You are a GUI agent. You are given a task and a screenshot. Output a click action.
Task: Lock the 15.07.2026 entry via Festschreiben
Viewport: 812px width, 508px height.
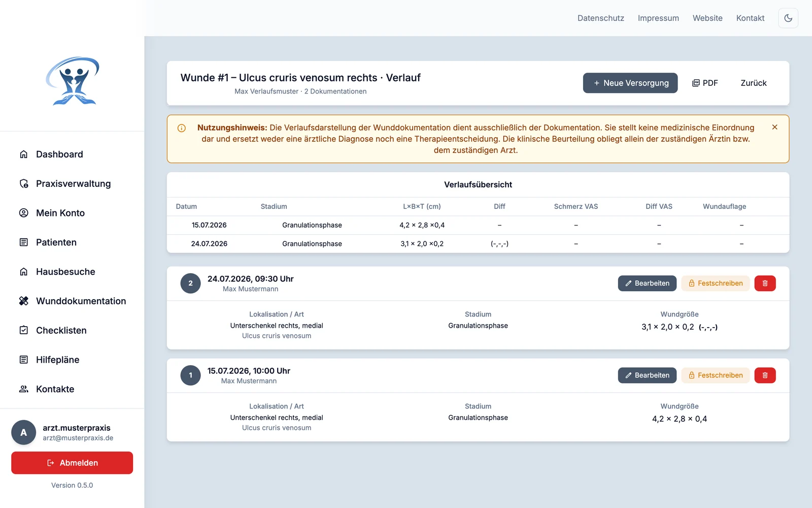[716, 375]
